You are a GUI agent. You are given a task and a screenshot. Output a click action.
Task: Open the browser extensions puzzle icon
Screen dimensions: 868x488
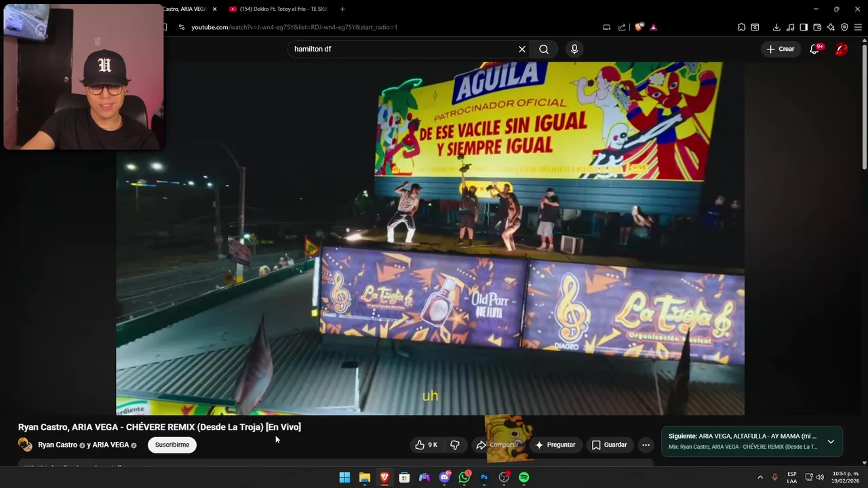click(x=741, y=27)
